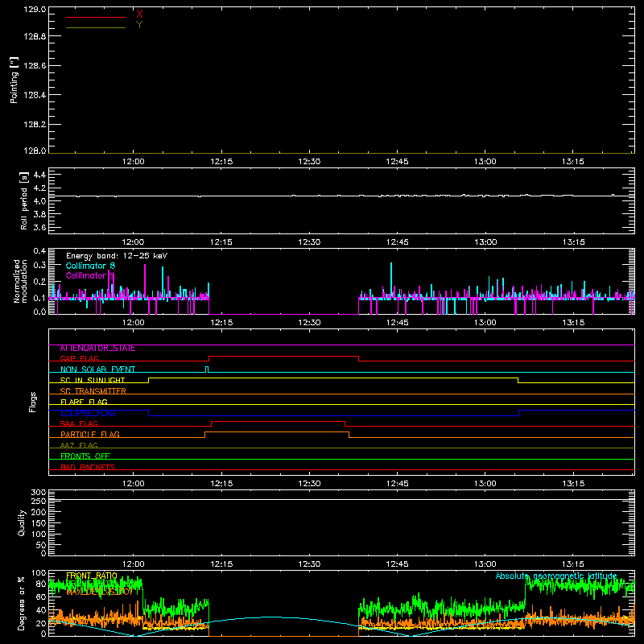Click the SC_TRANSMITTER flag label
The width and height of the screenshot is (644, 644).
[93, 391]
